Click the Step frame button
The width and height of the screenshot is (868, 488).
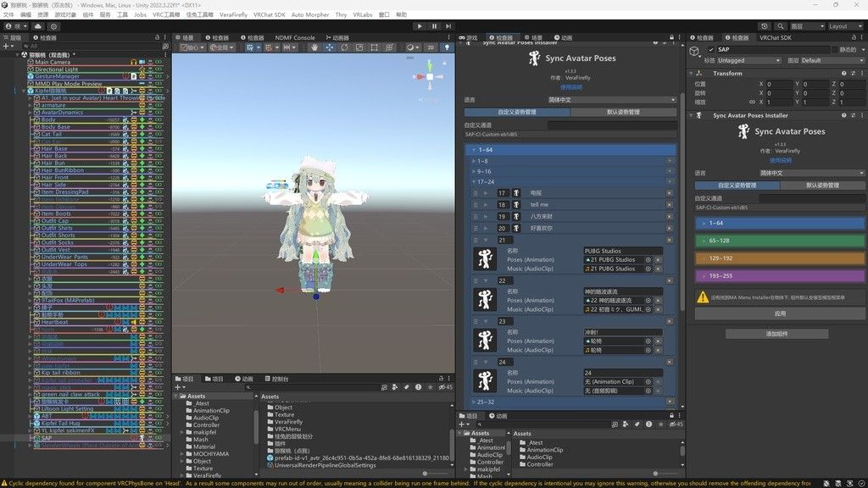click(448, 26)
